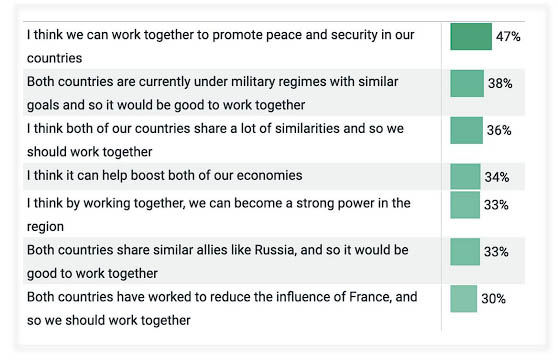This screenshot has height=364, width=558.
Task: Click the 47% green bar
Action: coord(471,37)
